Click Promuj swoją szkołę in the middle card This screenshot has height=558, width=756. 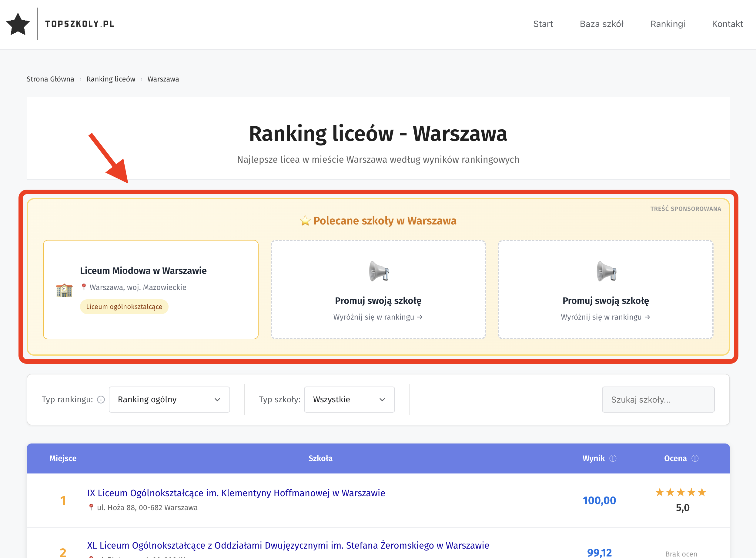tap(378, 301)
